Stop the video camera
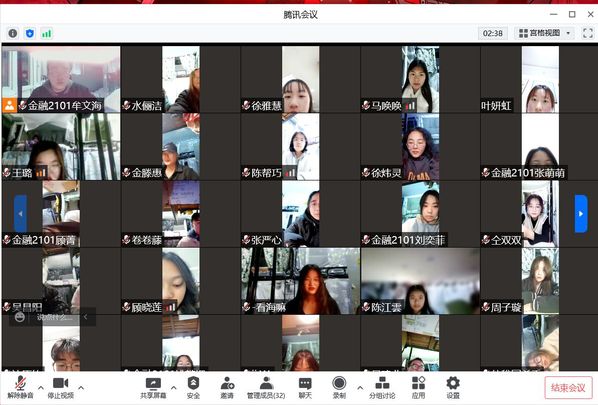 [61, 387]
